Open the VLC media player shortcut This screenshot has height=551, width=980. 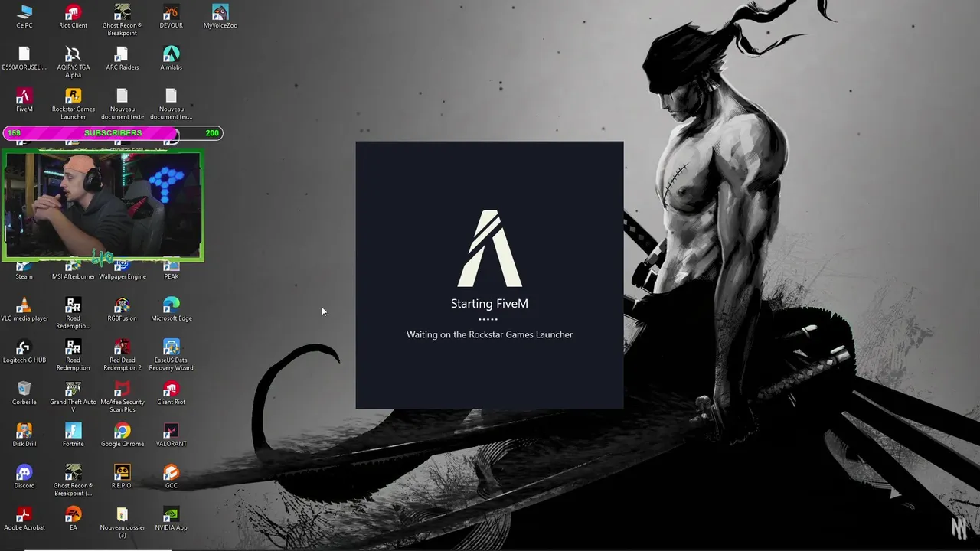coord(24,309)
